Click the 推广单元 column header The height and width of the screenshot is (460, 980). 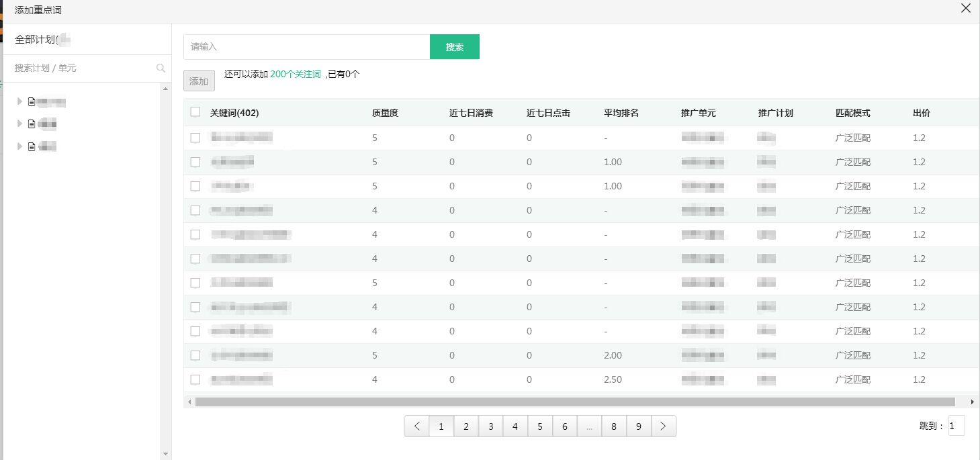[699, 113]
